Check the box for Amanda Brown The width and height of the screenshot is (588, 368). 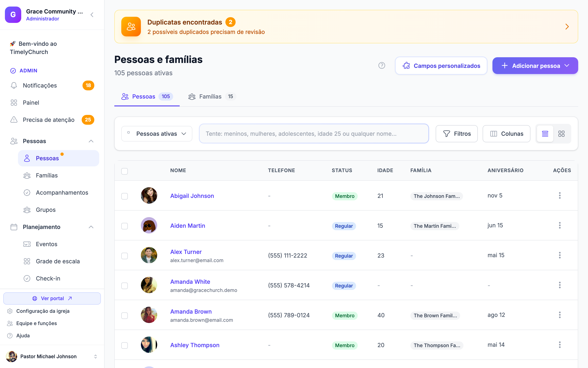point(125,316)
